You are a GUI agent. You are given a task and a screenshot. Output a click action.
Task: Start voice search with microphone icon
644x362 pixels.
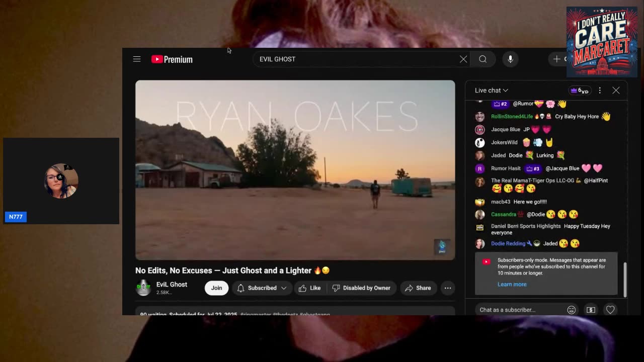click(510, 59)
